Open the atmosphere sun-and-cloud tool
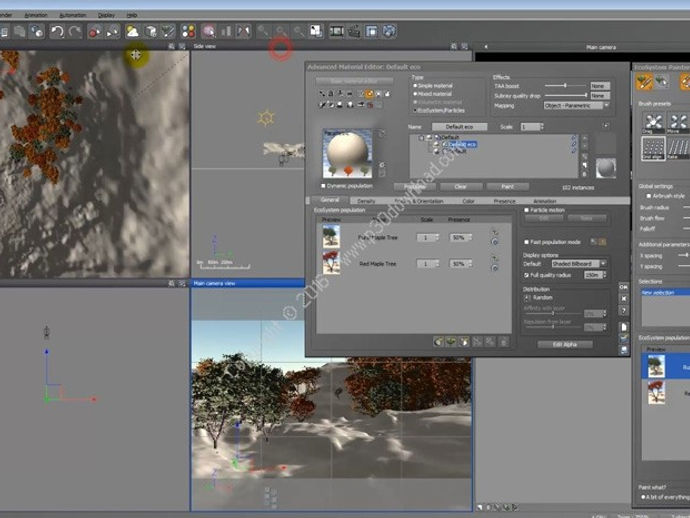Screen dimensions: 690x518 pos(132,31)
